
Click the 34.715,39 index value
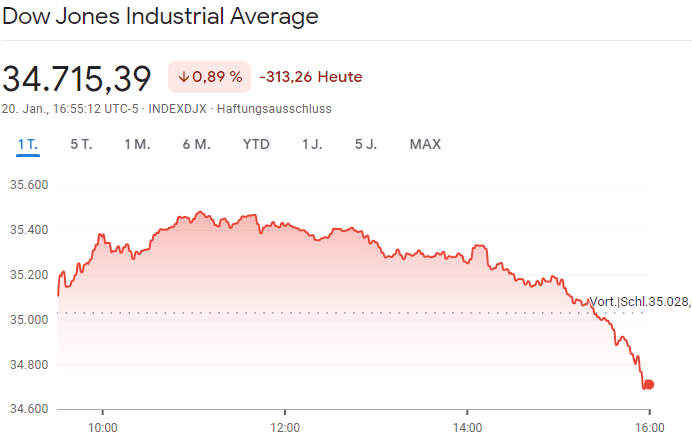coord(77,77)
